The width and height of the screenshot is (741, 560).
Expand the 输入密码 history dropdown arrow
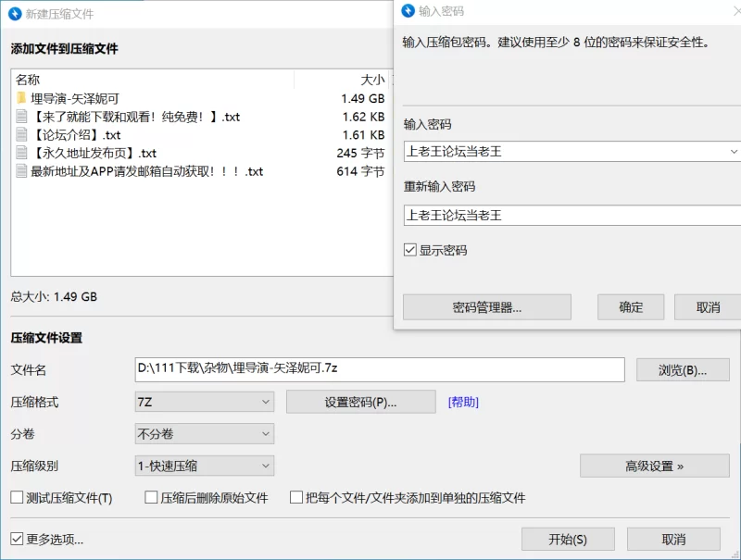pyautogui.click(x=734, y=152)
